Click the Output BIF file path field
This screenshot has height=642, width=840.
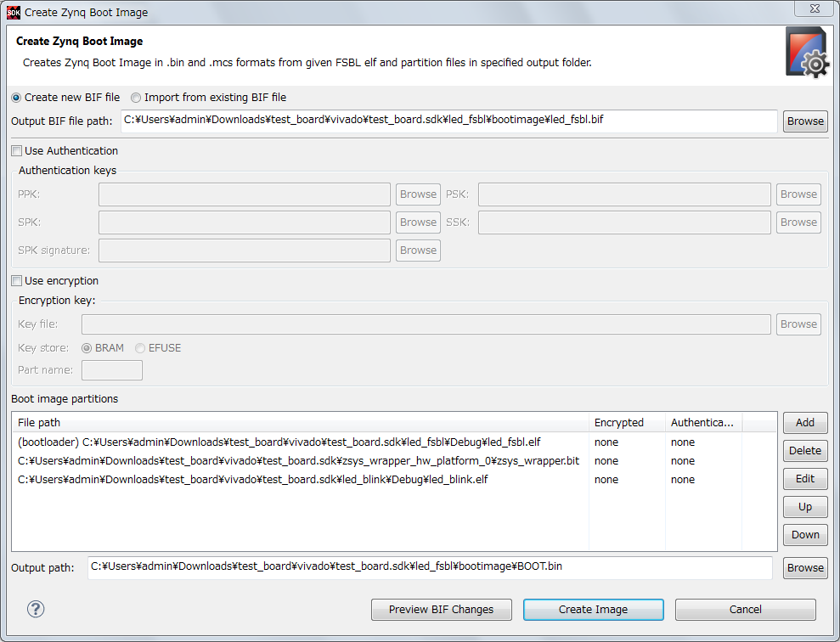click(448, 121)
